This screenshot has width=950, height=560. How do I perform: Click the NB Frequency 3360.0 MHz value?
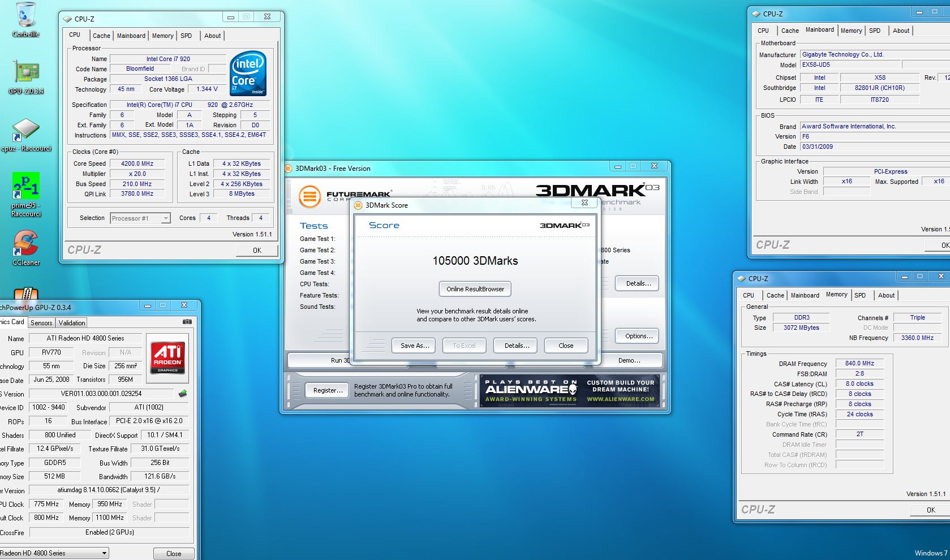point(917,338)
